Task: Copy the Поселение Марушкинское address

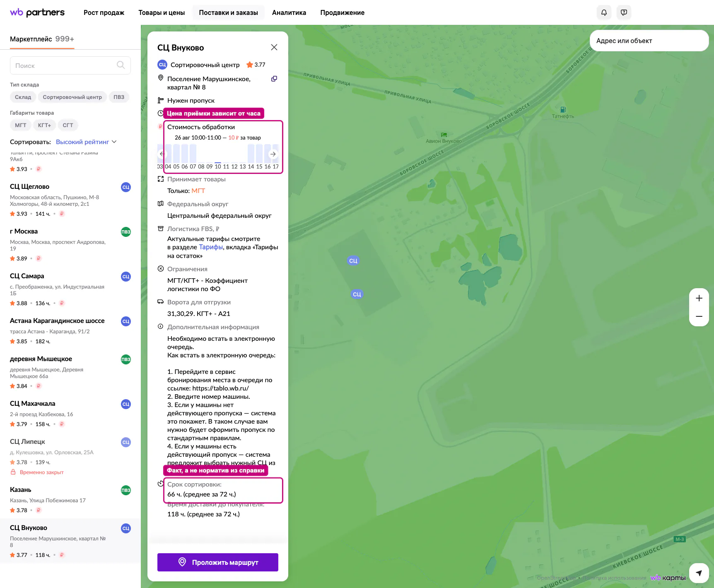Action: click(x=274, y=79)
